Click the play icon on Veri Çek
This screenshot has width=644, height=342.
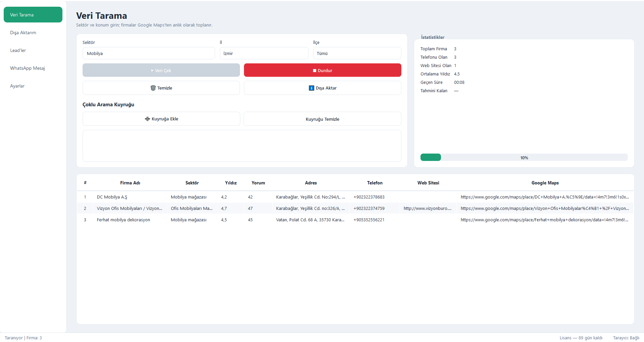pos(152,71)
